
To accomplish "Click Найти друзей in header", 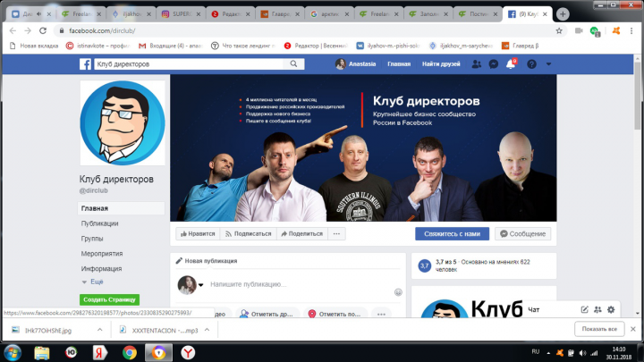I will click(441, 64).
